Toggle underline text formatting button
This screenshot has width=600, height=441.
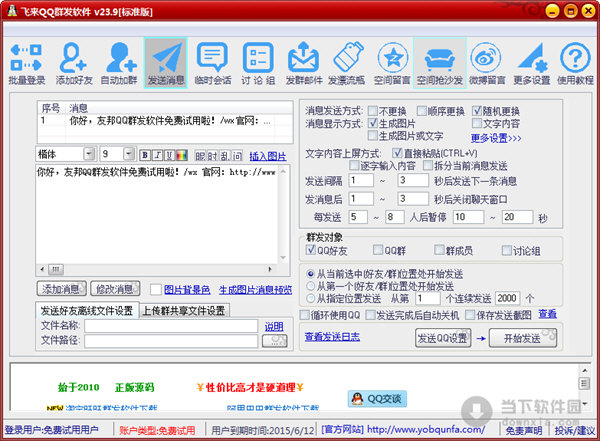tap(170, 155)
